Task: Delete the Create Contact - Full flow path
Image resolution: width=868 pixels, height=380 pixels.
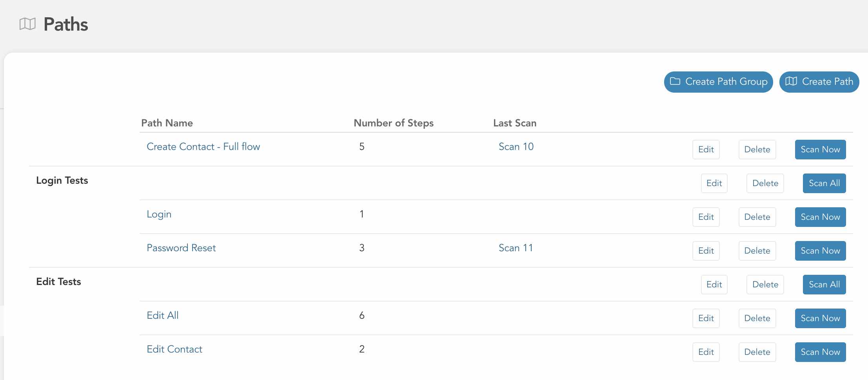Action: point(757,150)
